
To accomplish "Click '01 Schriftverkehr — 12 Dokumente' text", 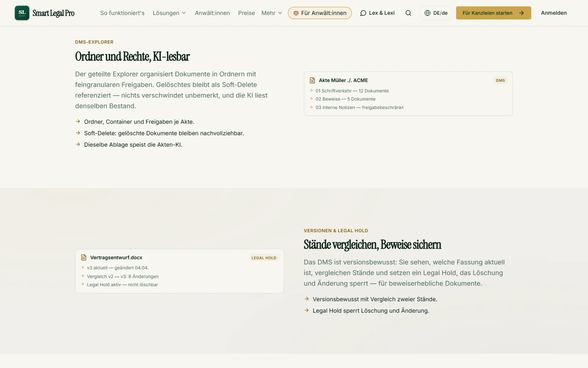I will point(352,91).
